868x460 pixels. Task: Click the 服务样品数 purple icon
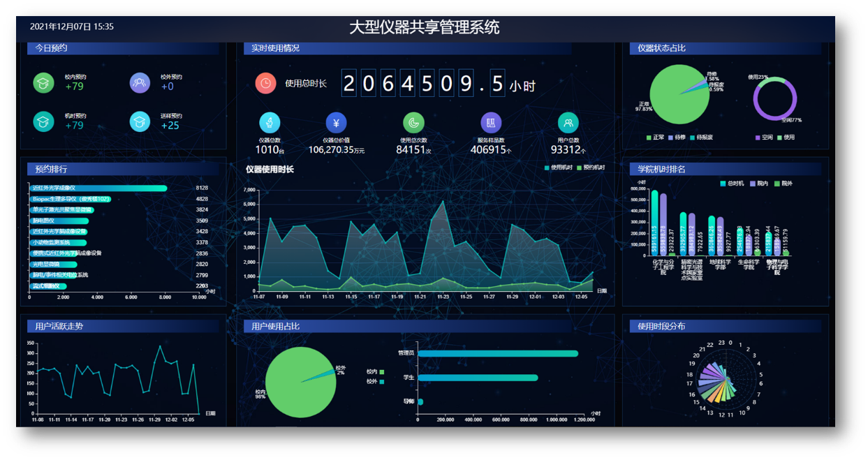tap(491, 123)
